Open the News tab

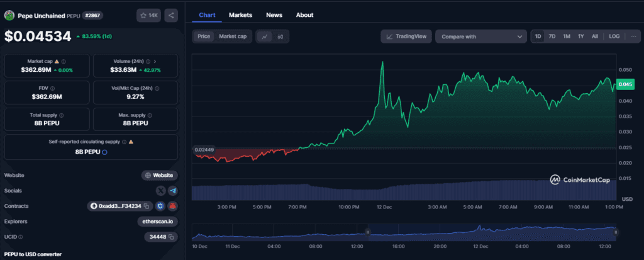pos(274,15)
